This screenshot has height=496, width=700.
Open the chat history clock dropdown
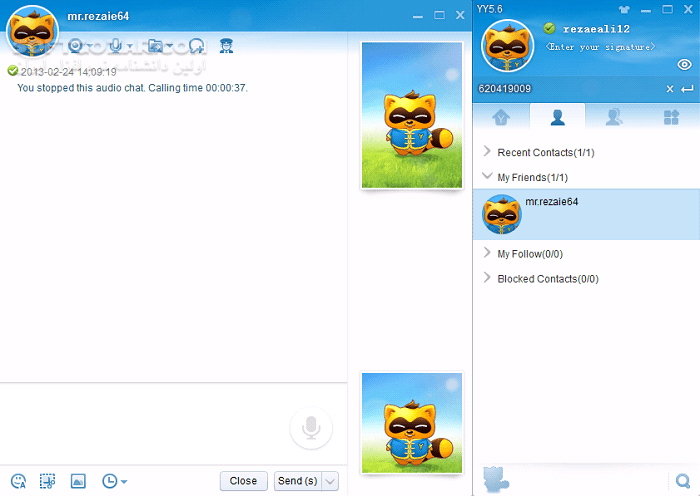[x=114, y=481]
